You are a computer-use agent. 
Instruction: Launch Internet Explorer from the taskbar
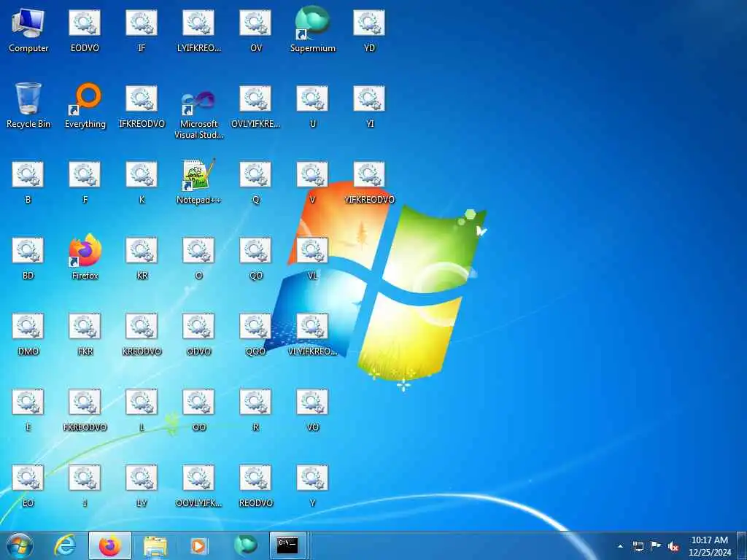click(65, 545)
